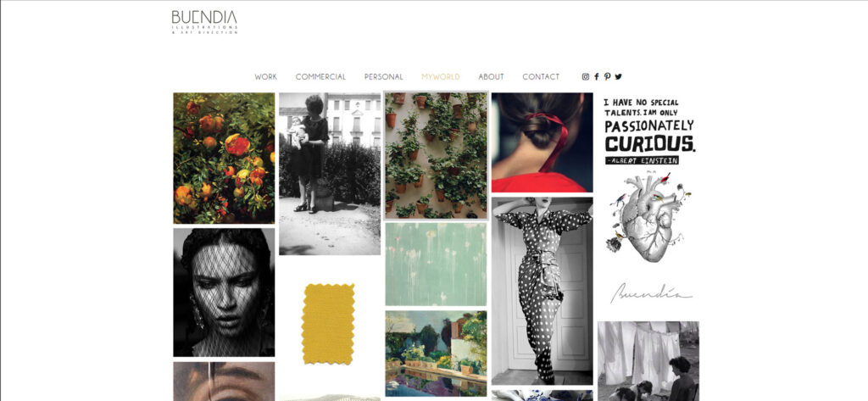Screen dimensions: 868x401
Task: Open the polka dot dress photo
Action: 542,291
